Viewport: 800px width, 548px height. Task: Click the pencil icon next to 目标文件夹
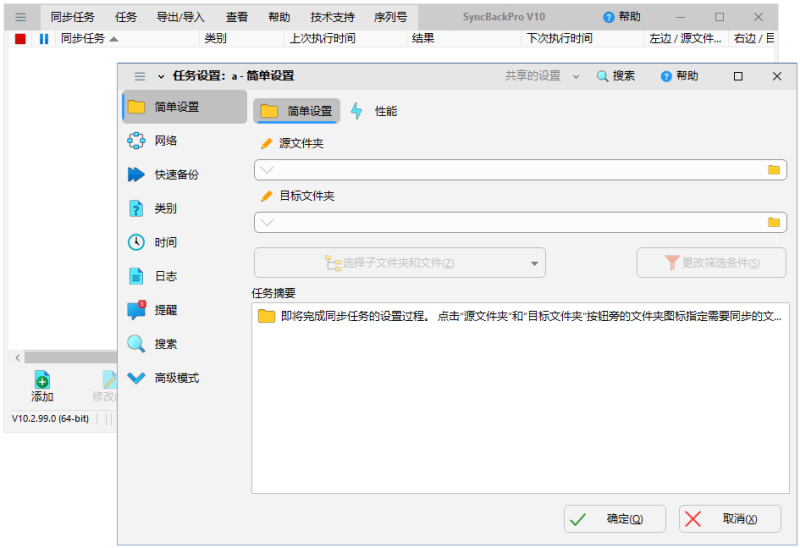[x=266, y=196]
